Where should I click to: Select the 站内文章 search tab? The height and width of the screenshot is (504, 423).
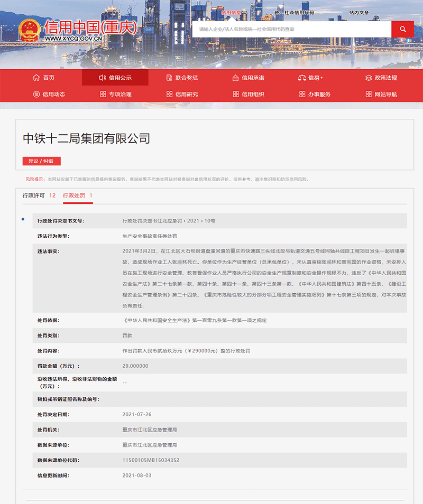click(x=359, y=13)
